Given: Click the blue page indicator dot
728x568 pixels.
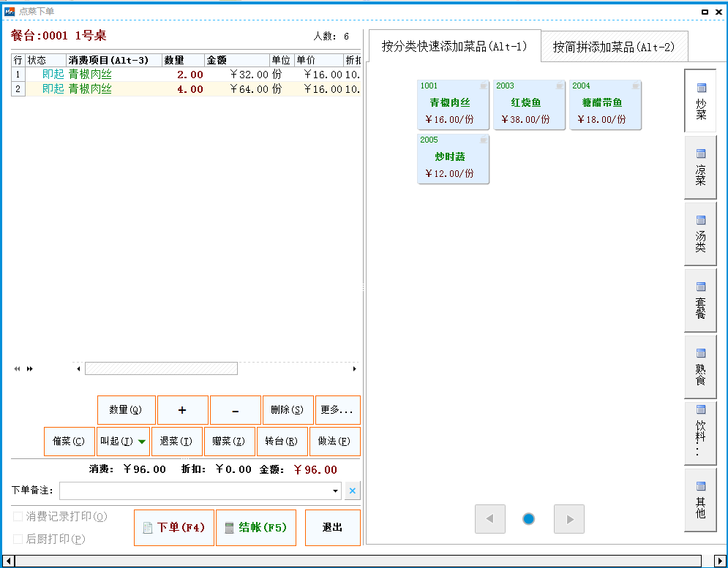Looking at the screenshot, I should pyautogui.click(x=528, y=519).
